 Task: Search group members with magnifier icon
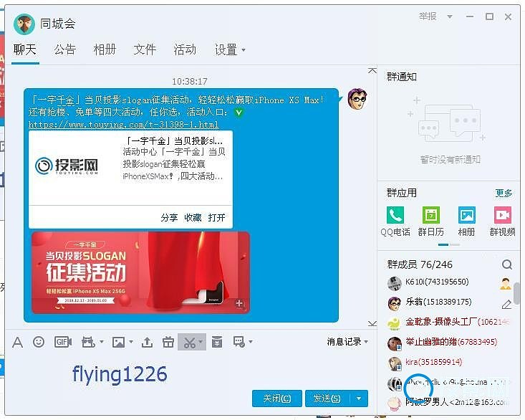tap(507, 264)
